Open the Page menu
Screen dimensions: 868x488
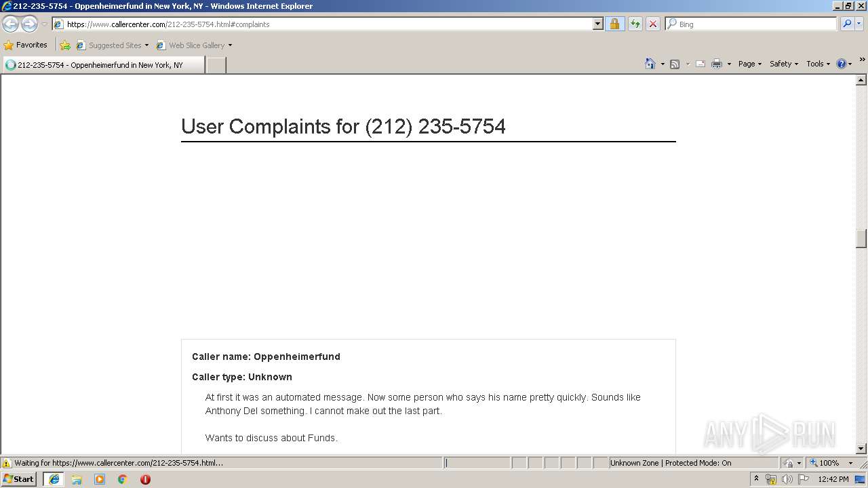pyautogui.click(x=749, y=64)
